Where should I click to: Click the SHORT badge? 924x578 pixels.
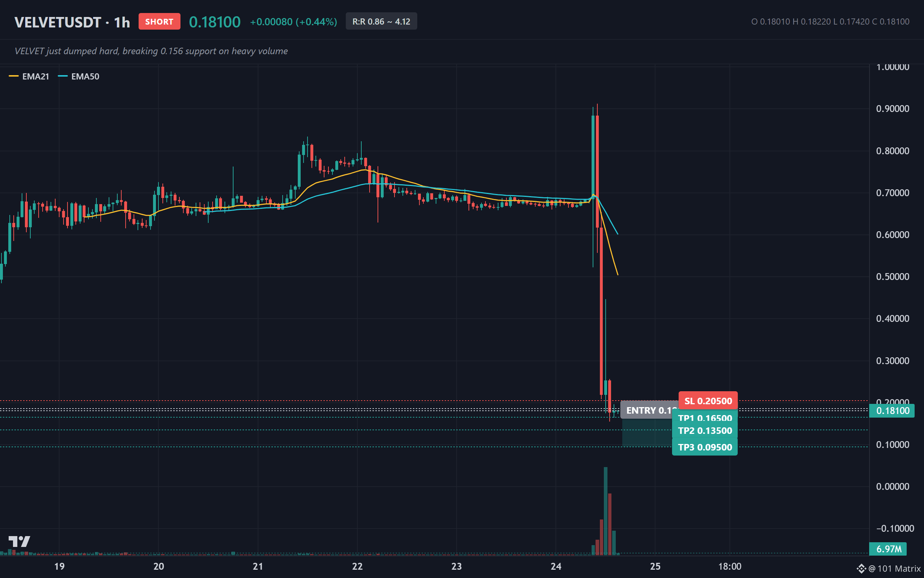click(x=159, y=21)
